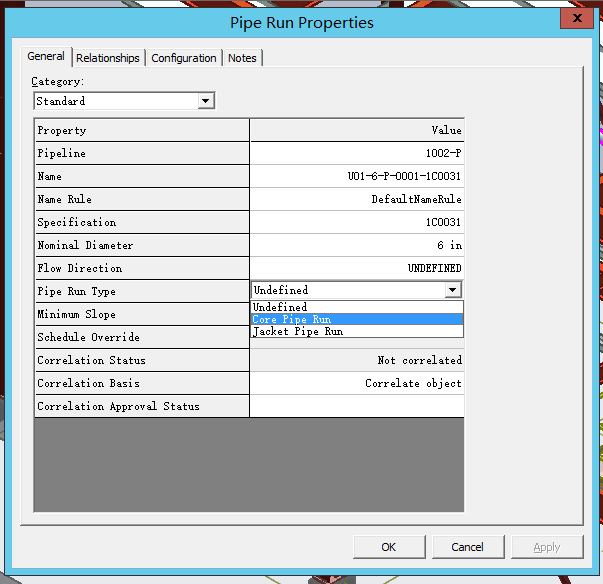Click the Cancel button
The height and width of the screenshot is (584, 603).
click(x=468, y=547)
